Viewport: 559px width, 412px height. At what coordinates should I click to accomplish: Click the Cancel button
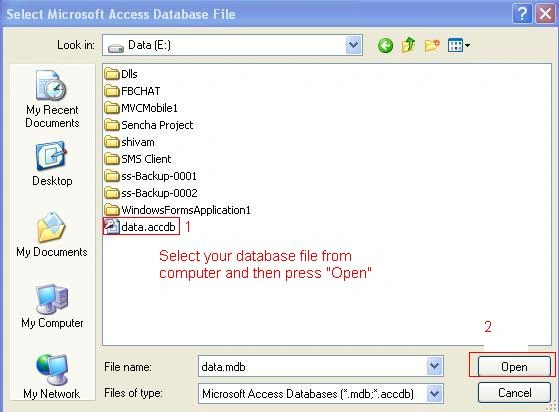click(514, 392)
